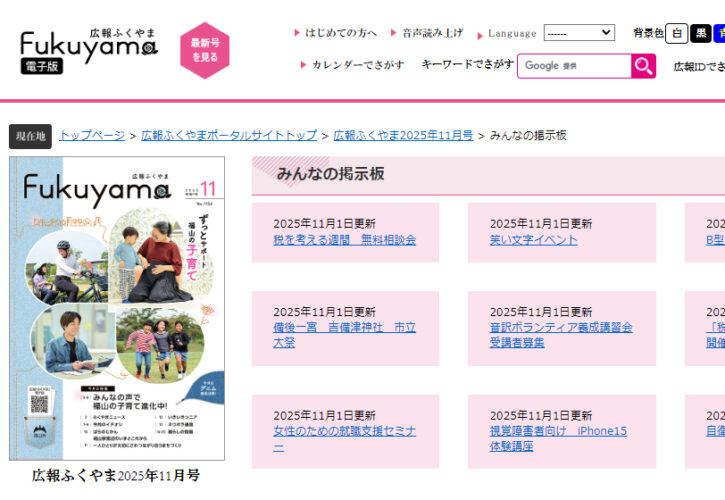Click the Google keyword search field
Screen dimensions: 725x500
click(574, 66)
